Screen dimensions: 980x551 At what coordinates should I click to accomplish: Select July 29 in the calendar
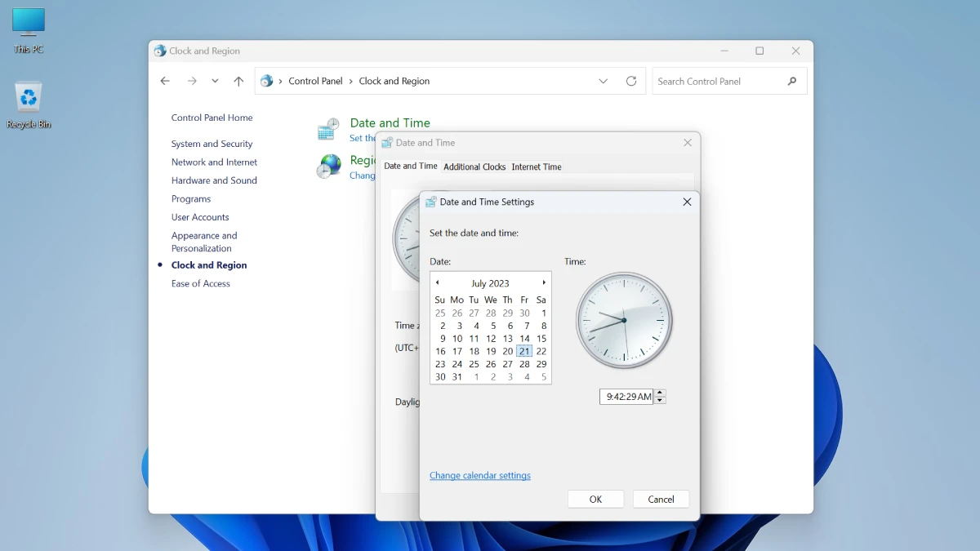[x=541, y=364]
